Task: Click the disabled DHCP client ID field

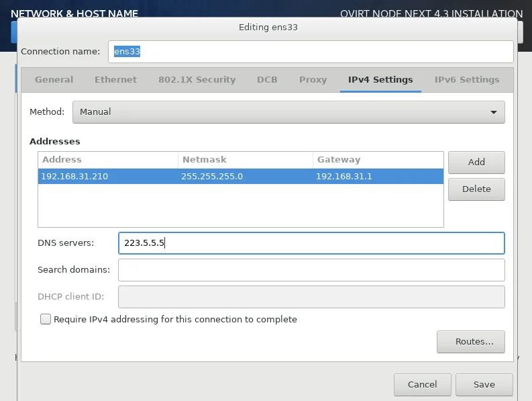Action: (x=311, y=297)
